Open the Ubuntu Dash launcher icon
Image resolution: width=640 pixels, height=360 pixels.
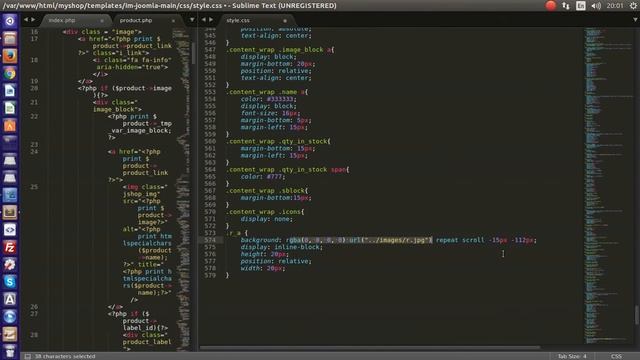(10, 21)
